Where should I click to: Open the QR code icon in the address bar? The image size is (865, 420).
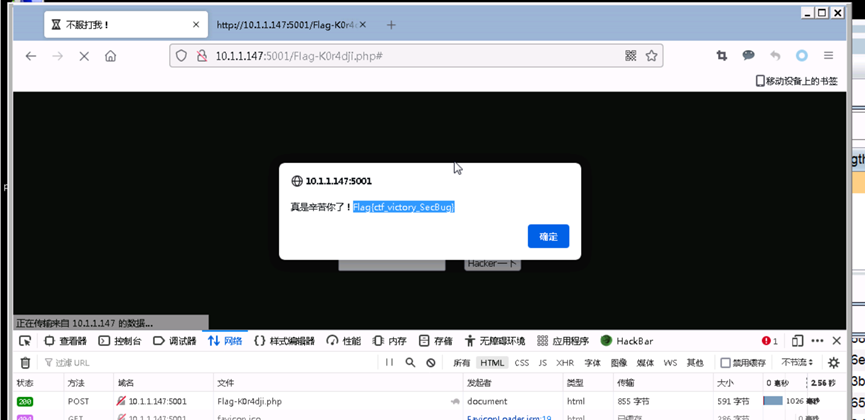pos(631,56)
